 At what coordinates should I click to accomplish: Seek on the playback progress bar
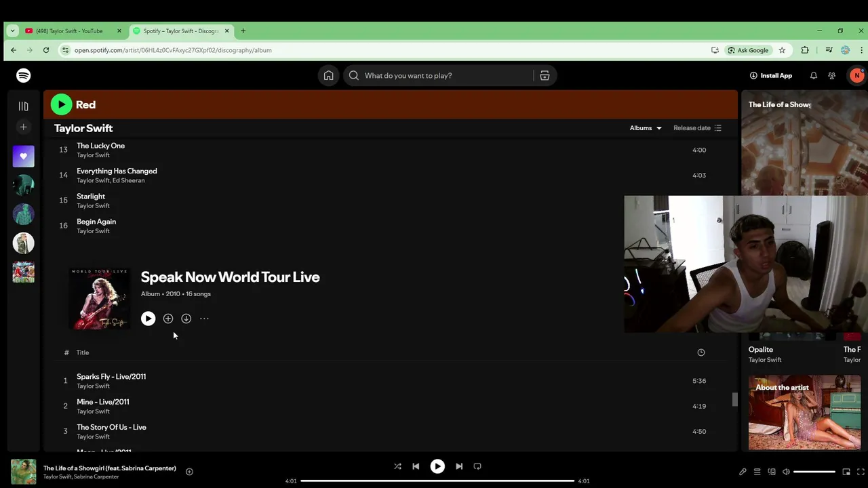click(437, 481)
